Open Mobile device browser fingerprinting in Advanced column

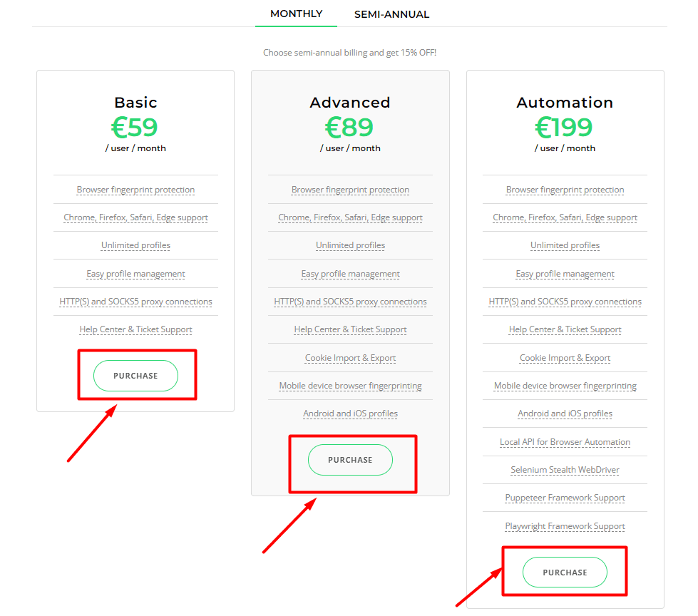point(350,386)
